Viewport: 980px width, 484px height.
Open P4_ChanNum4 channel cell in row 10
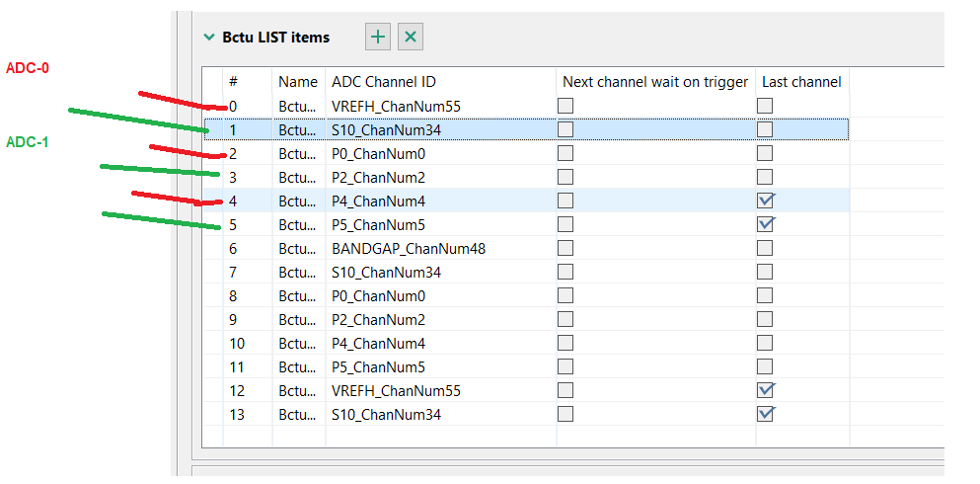(379, 343)
